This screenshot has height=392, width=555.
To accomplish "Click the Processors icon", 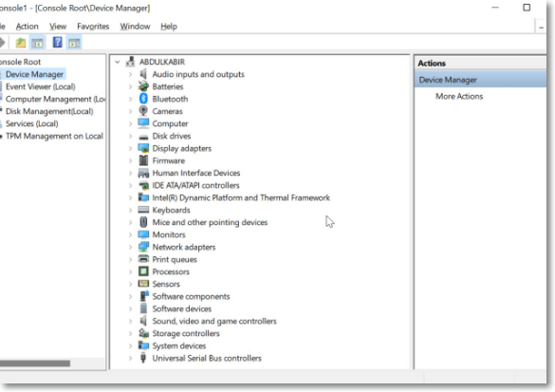I will click(143, 271).
